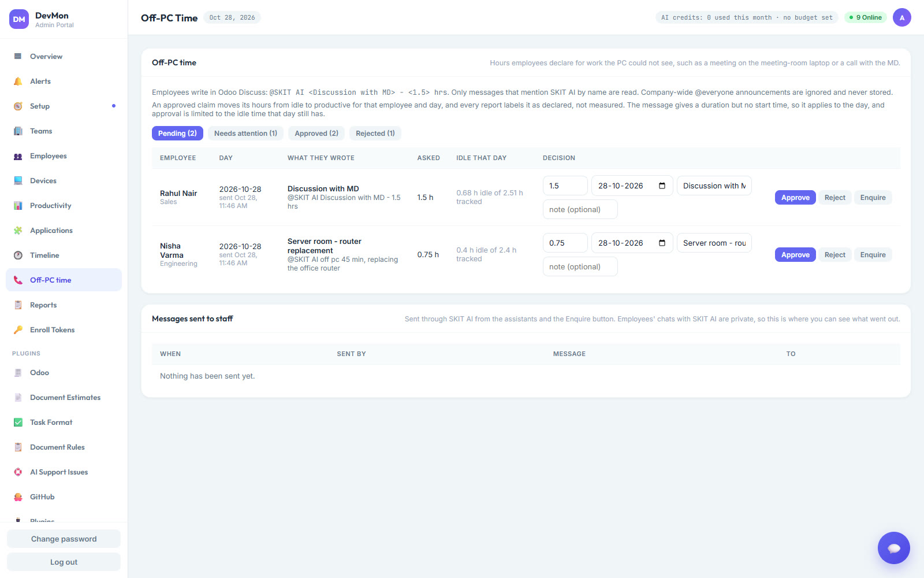Open Document Rules plugin page
The height and width of the screenshot is (578, 924).
pyautogui.click(x=64, y=447)
